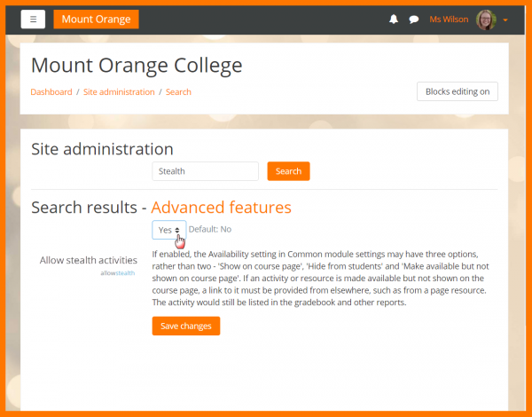The image size is (532, 417).
Task: Open the Advanced features heading link
Action: coord(221,208)
